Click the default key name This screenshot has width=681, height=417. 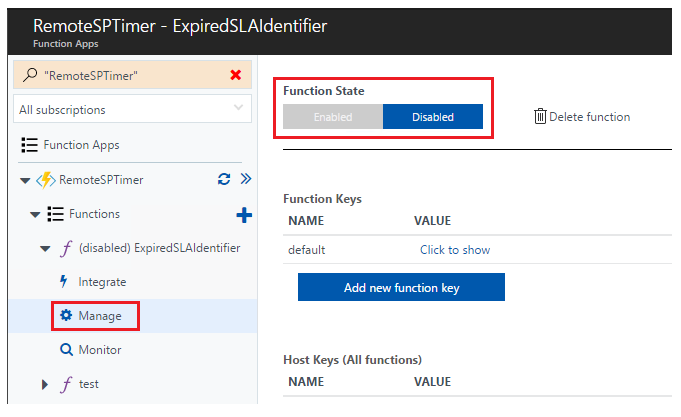(307, 250)
